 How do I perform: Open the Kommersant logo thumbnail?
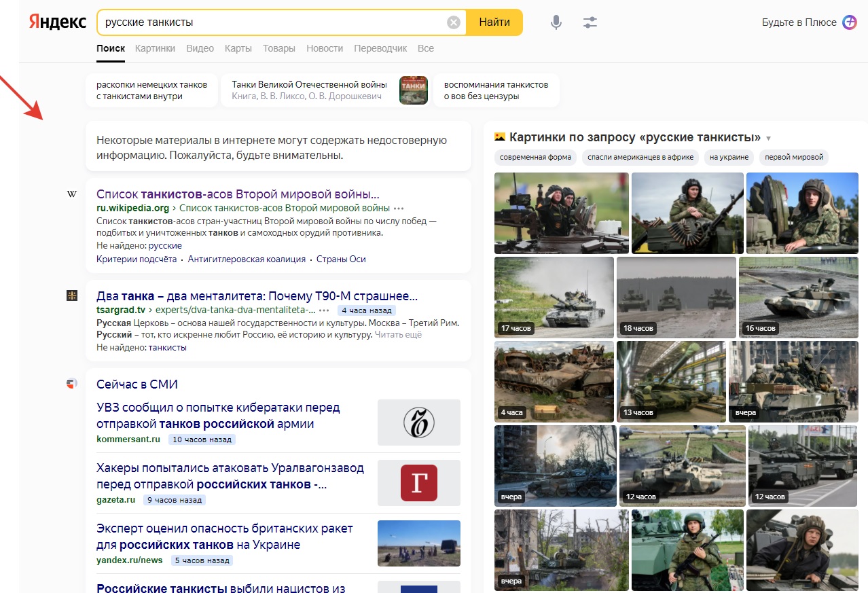tap(419, 423)
